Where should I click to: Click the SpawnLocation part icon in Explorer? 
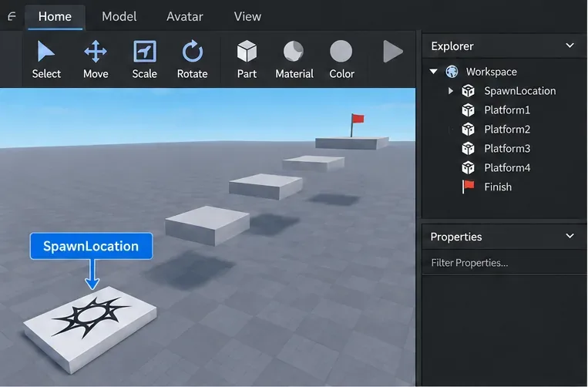click(x=468, y=91)
